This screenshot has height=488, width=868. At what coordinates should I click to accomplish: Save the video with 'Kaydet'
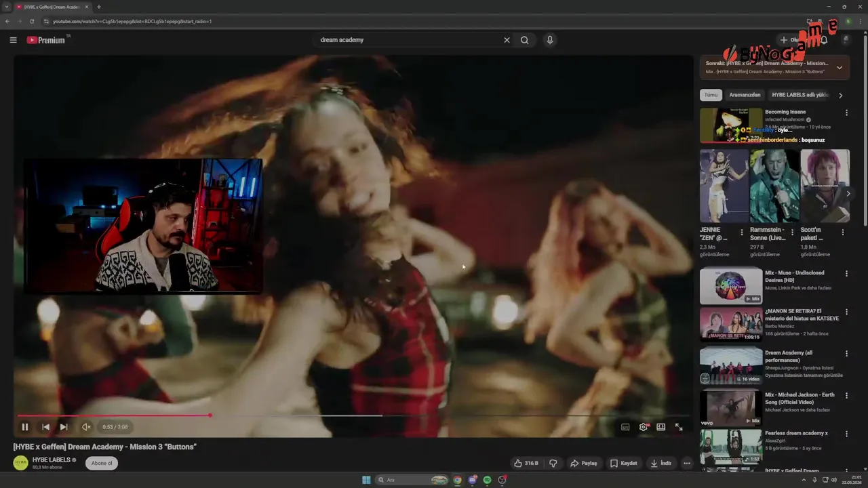point(624,464)
